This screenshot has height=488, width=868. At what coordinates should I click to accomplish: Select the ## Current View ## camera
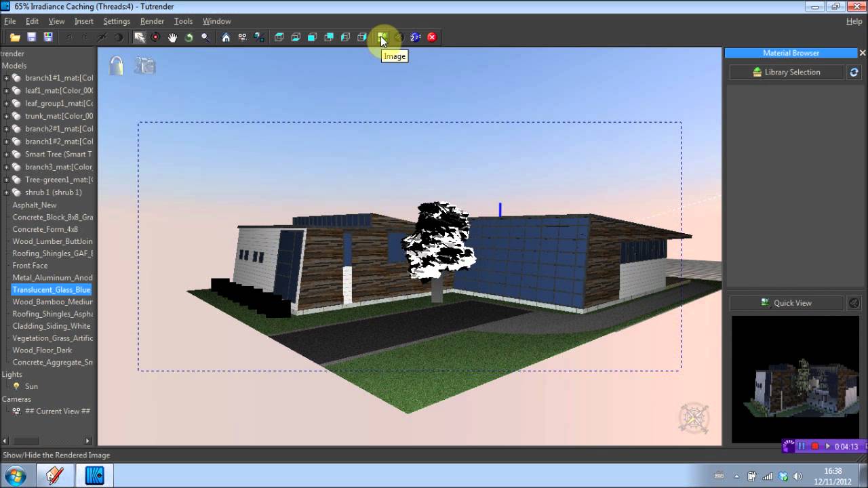pyautogui.click(x=57, y=411)
